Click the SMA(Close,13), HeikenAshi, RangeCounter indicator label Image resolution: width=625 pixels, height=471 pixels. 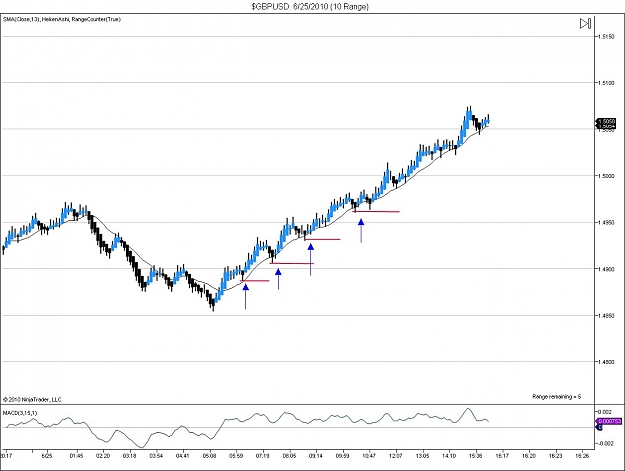(62, 19)
